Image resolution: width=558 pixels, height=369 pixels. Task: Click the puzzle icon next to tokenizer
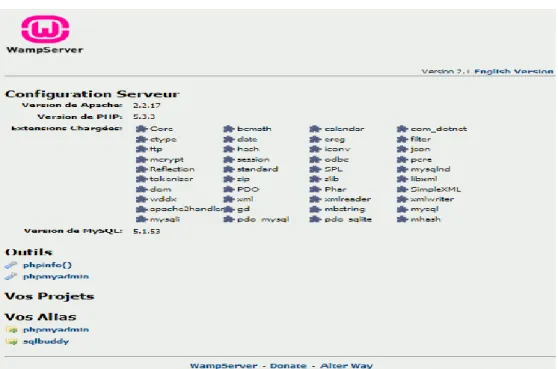(142, 179)
